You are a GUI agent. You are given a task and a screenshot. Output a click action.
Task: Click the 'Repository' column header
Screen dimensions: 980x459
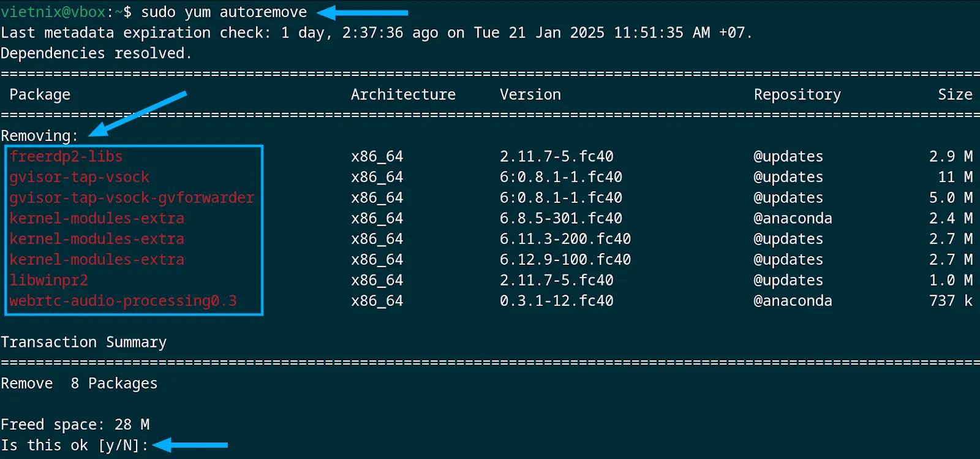797,95
